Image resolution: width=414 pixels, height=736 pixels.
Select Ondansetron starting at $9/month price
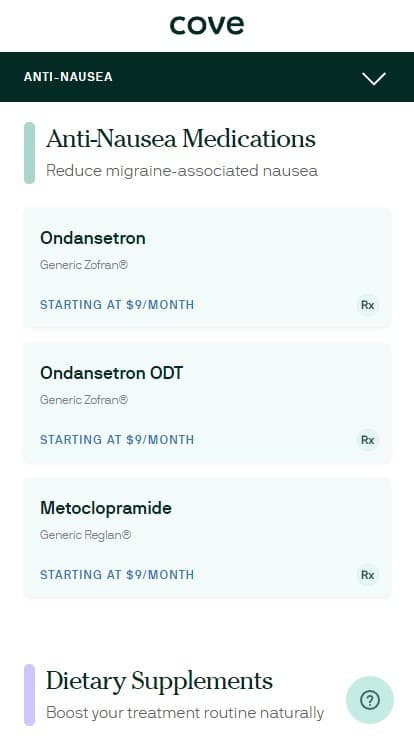coord(117,305)
